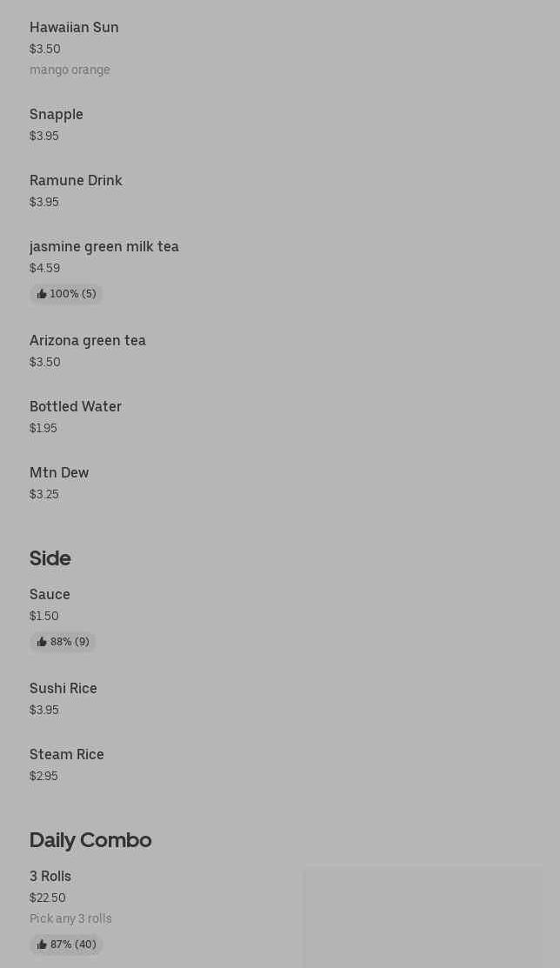This screenshot has height=968, width=560.
Task: Choose the Ramune Drink item
Action: coord(76,181)
